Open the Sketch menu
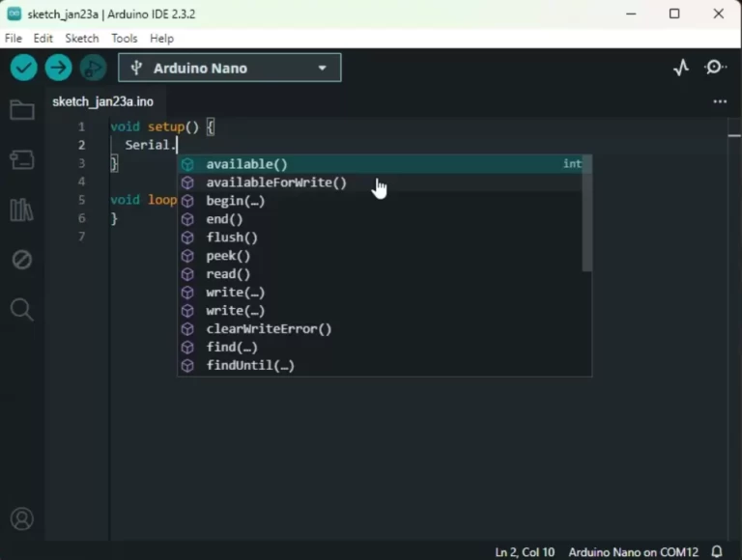742x560 pixels. [x=82, y=39]
